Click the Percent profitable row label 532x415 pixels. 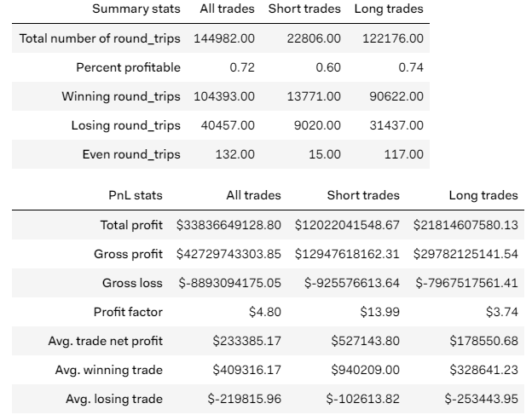pos(129,67)
